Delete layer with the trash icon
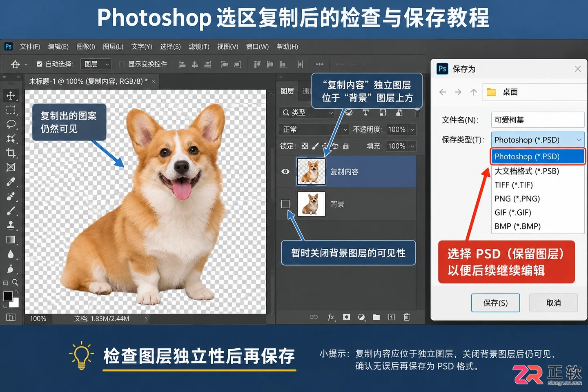Viewport: 588px width, 392px height. coord(407,317)
